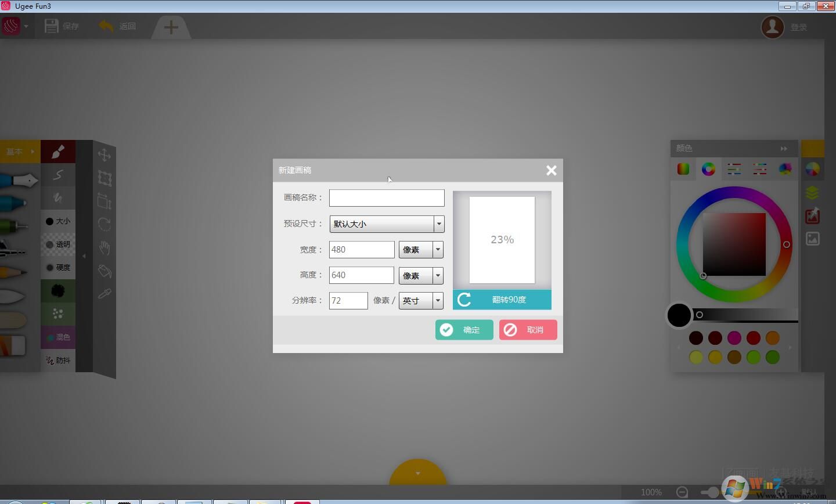Click the save (保存) disk icon
The image size is (836, 504).
(51, 26)
